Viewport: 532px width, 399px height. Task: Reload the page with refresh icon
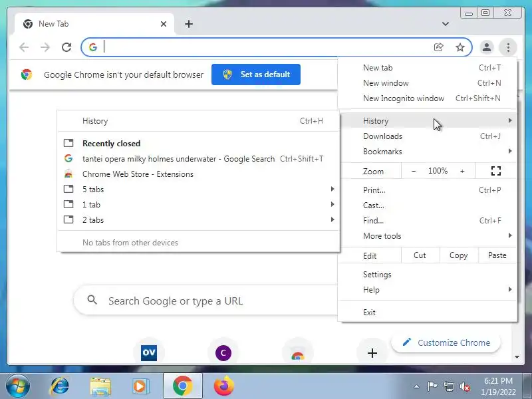tap(66, 47)
